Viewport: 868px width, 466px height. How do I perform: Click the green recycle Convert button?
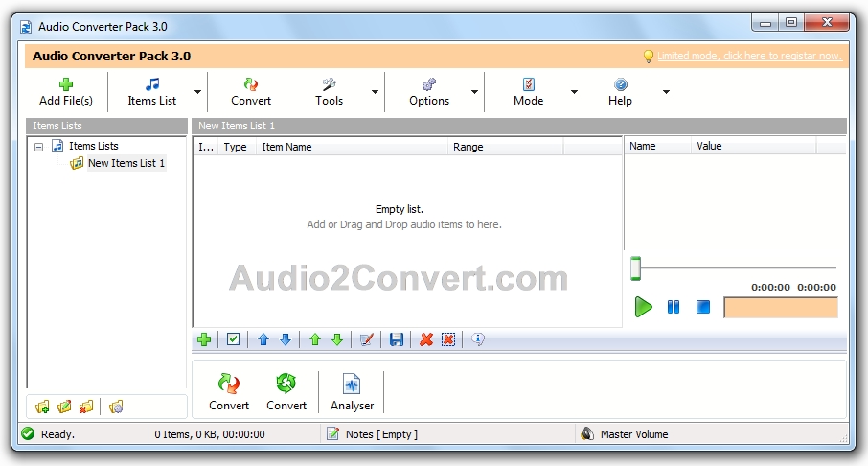pyautogui.click(x=286, y=392)
